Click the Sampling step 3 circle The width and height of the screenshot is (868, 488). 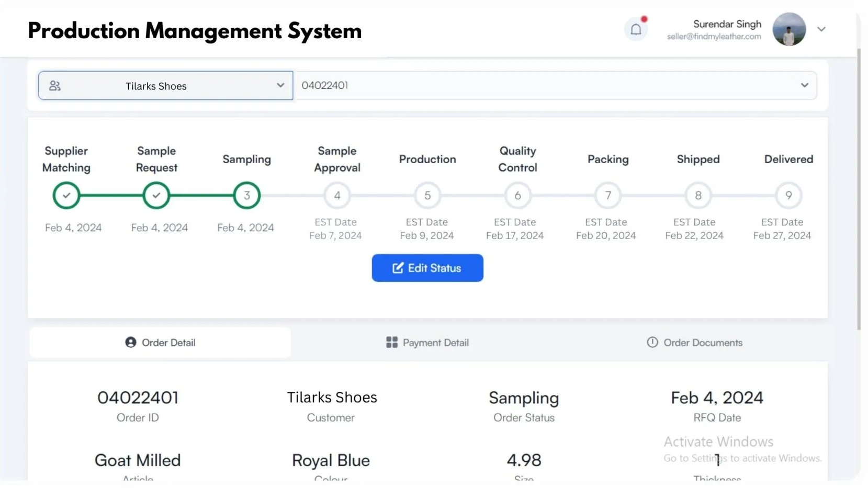[x=247, y=195]
